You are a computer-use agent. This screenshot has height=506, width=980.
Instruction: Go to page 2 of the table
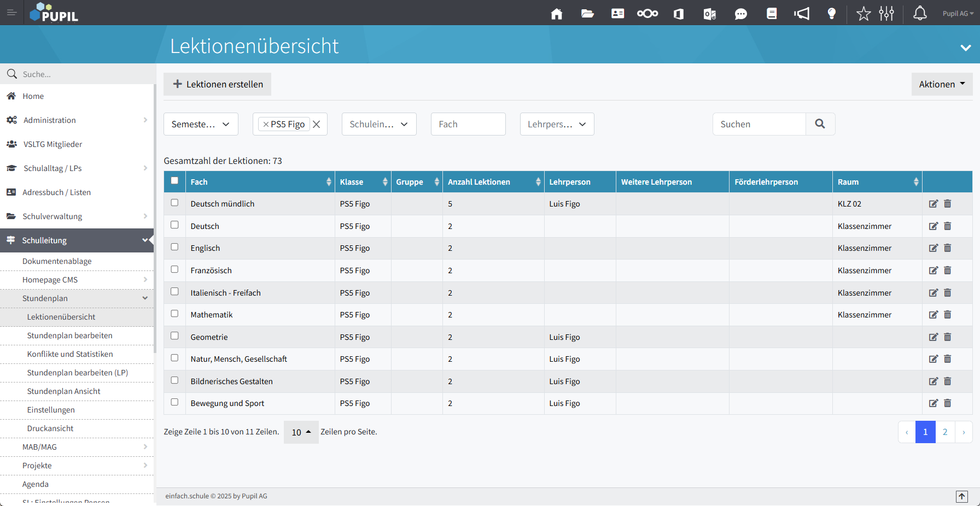click(945, 432)
